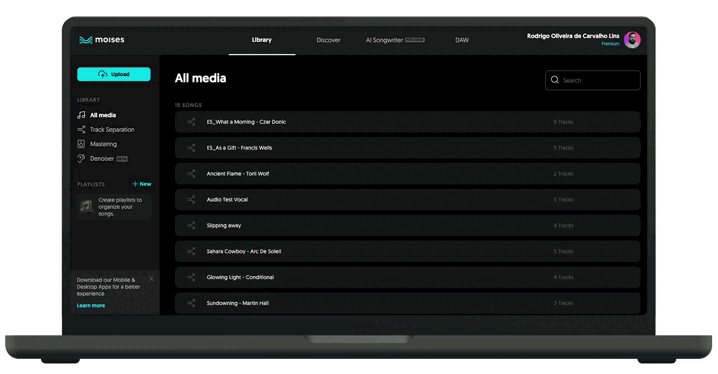Click the separation icon for ES_As a Gift

[191, 148]
